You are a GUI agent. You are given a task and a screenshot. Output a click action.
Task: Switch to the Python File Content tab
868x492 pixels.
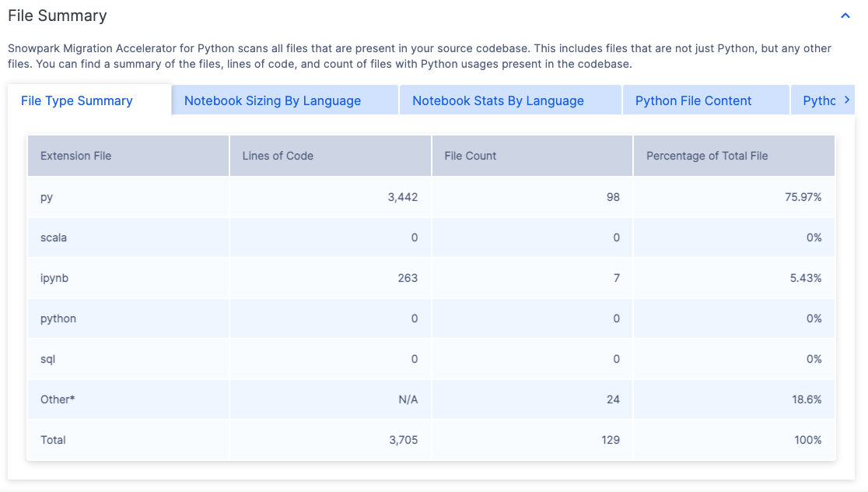(x=693, y=100)
